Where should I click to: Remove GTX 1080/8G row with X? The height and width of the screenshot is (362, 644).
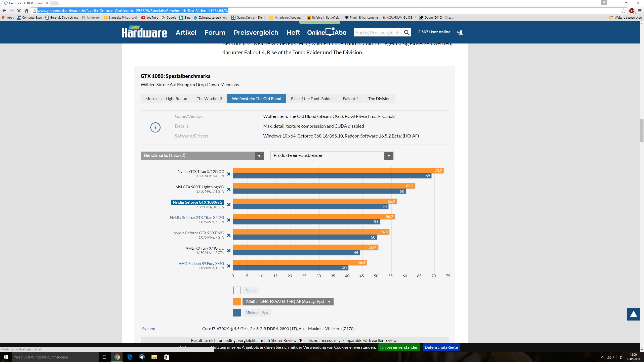(229, 205)
